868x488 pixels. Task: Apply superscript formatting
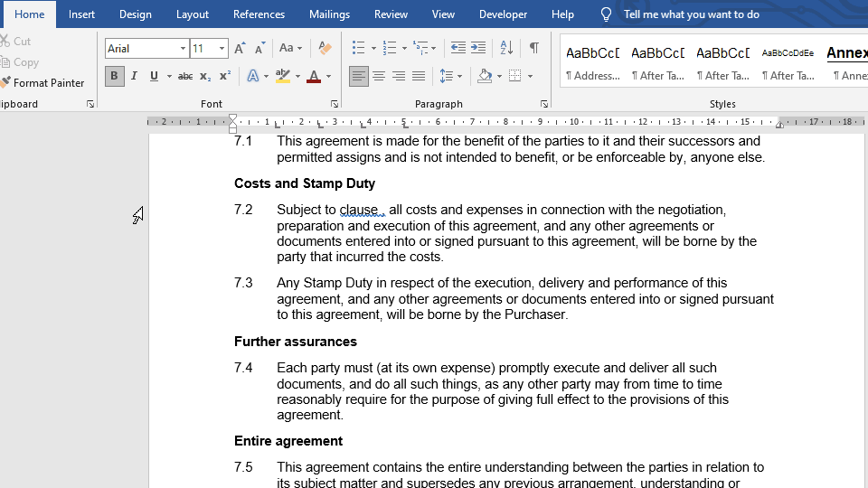pos(225,76)
